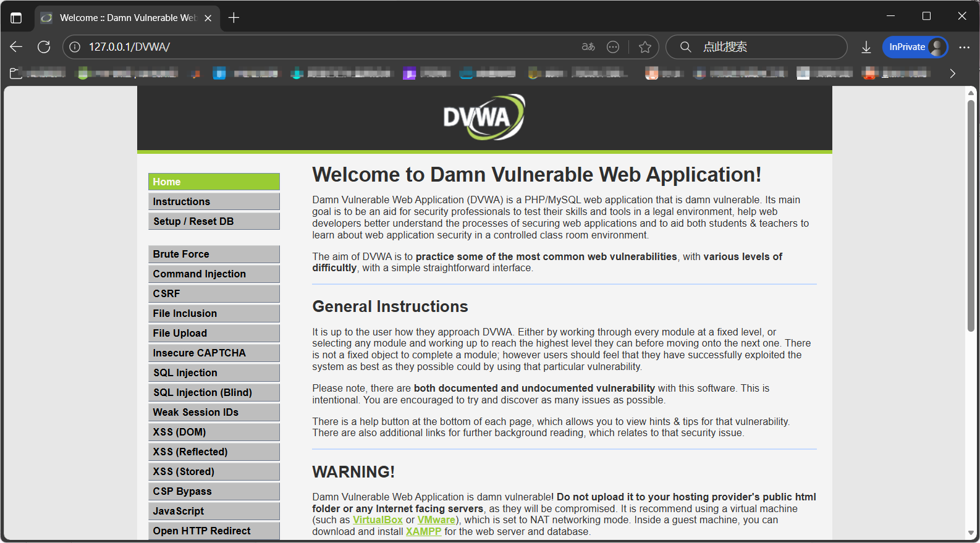Screen dimensions: 980x543
Task: Open the browser settings three-dot menu
Action: click(x=964, y=47)
